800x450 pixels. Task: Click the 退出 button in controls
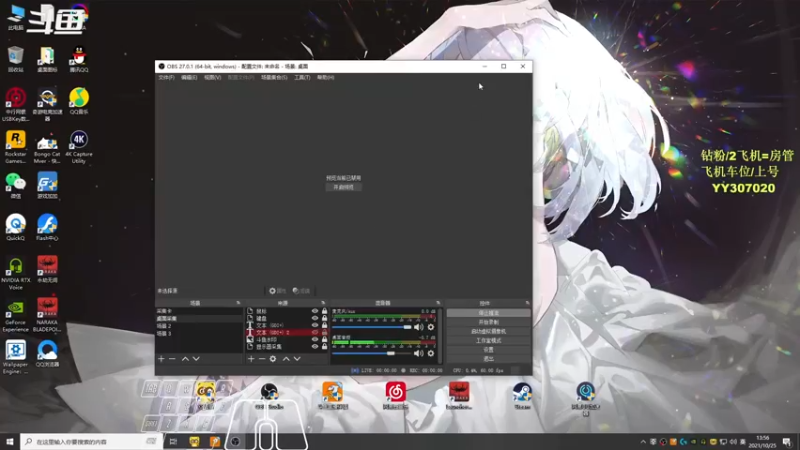click(488, 359)
